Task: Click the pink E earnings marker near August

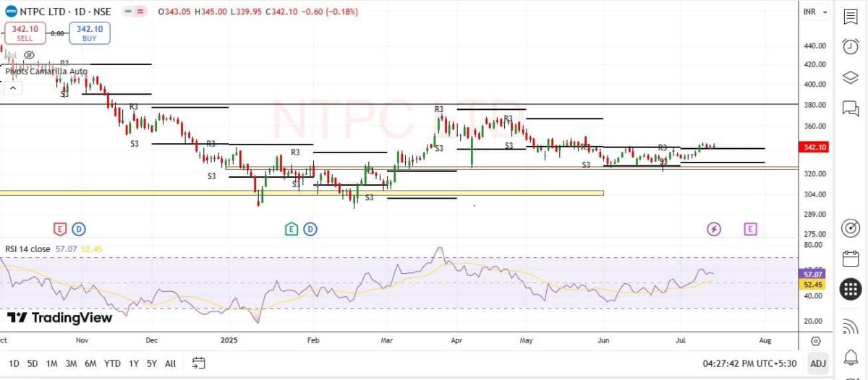Action: tap(750, 229)
